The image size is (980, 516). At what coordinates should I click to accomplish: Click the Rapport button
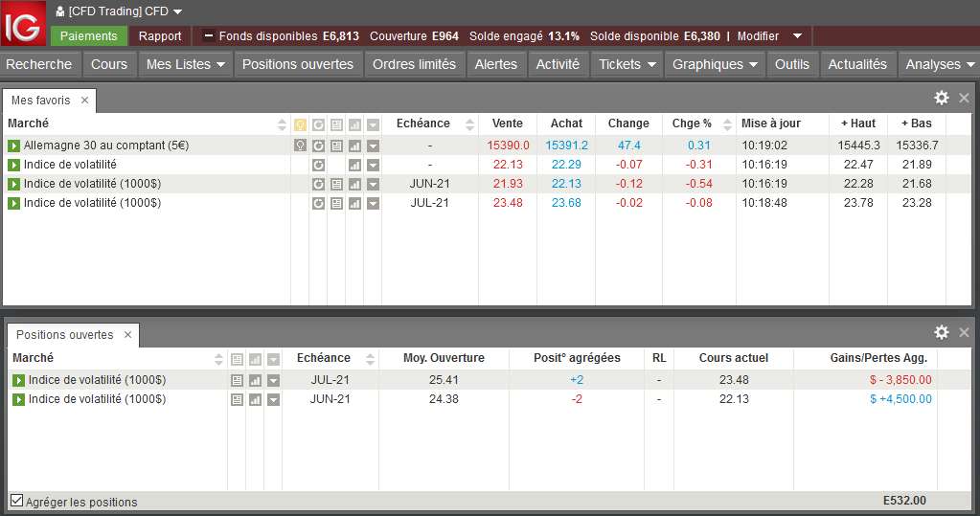pyautogui.click(x=160, y=35)
